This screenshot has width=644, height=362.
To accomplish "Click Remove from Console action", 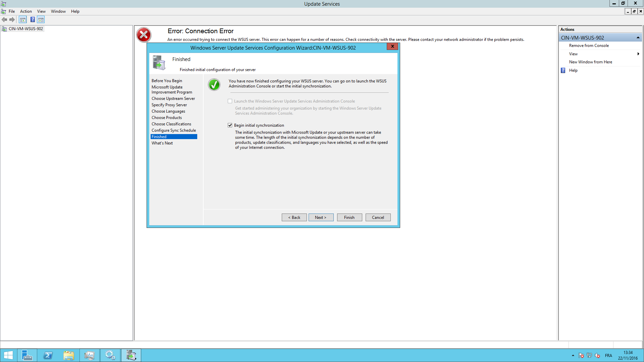I will pos(589,46).
